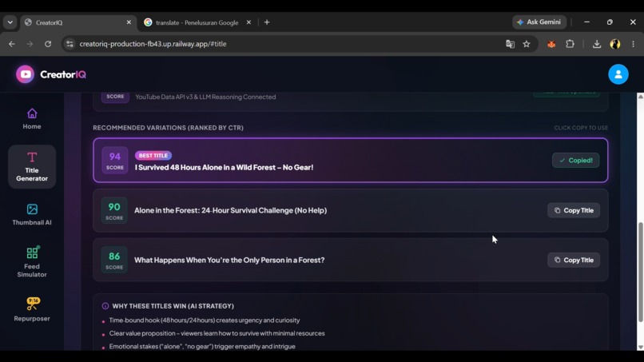Click the scrollbar up arrow
644x362 pixels.
[640, 96]
